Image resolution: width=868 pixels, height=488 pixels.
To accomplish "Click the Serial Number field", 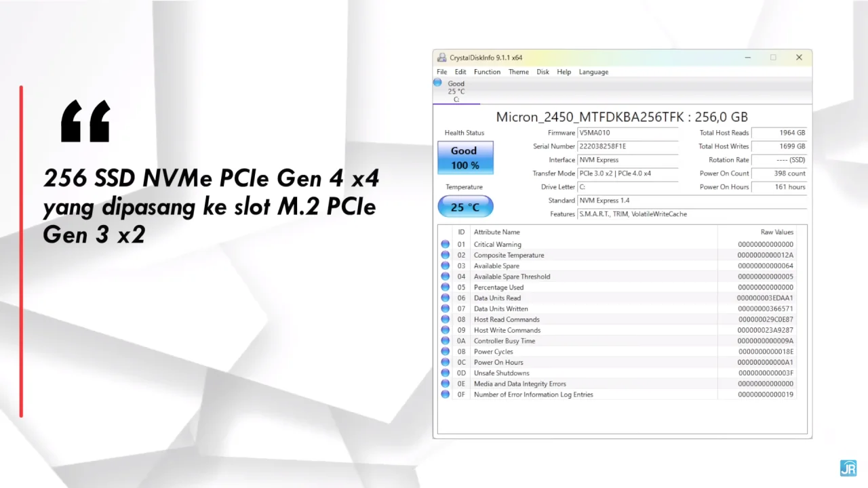I will 627,146.
